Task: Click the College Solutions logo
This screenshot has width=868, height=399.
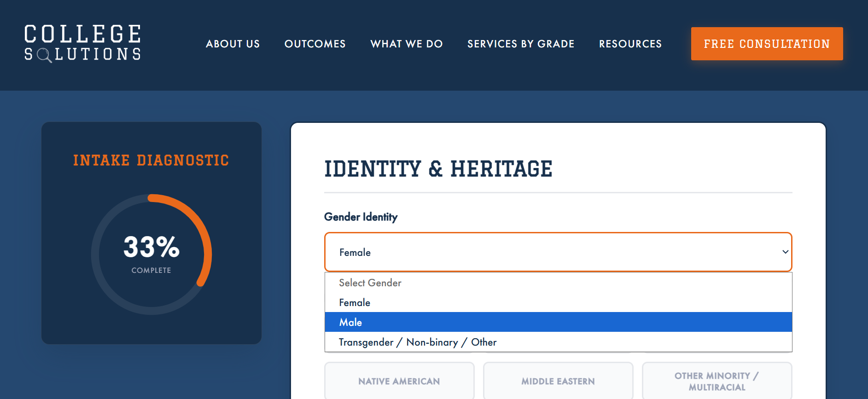Action: click(x=82, y=43)
